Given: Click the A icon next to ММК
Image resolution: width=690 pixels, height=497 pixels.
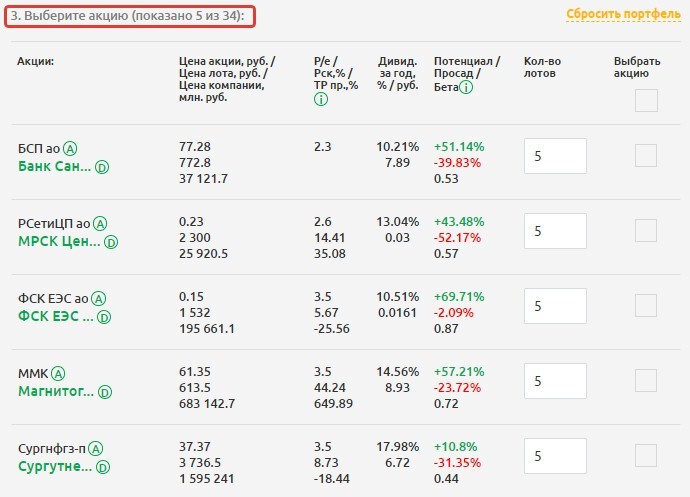Looking at the screenshot, I should click(59, 373).
